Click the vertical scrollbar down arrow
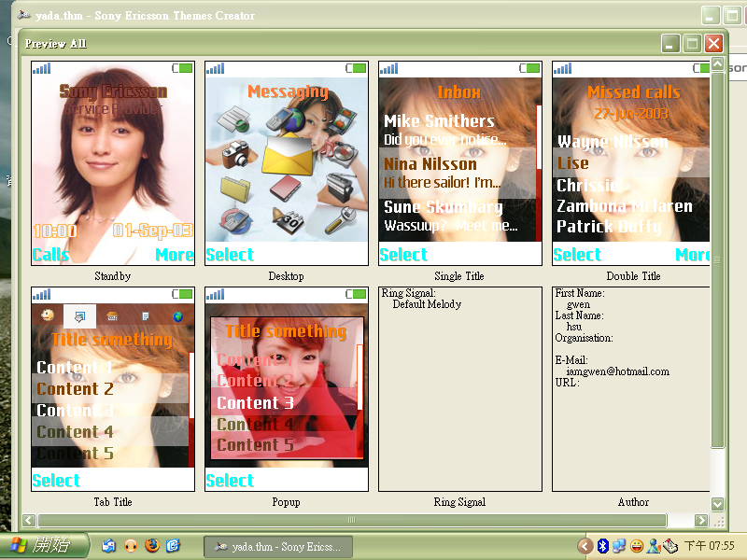The image size is (747, 560). (x=717, y=504)
